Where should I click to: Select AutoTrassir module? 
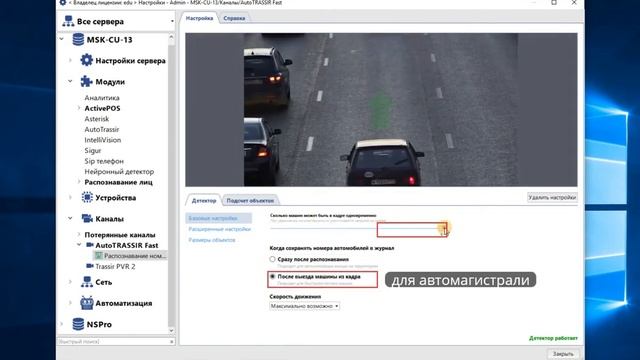point(102,129)
